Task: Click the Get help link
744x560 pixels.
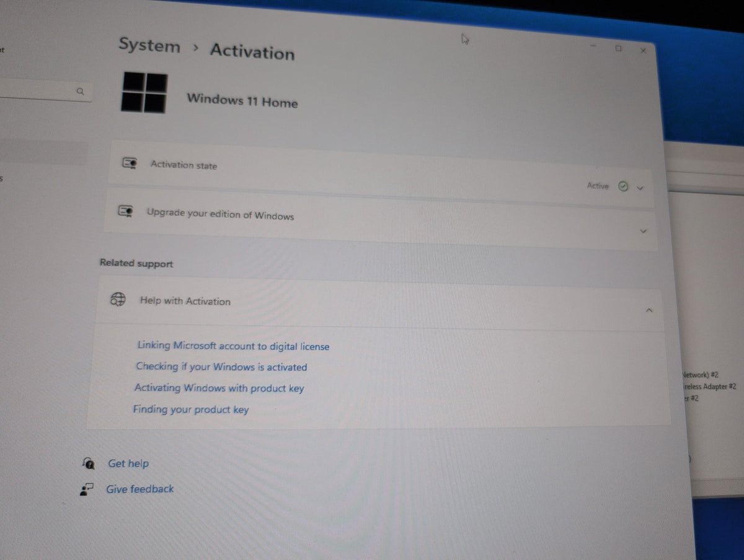Action: pos(128,463)
